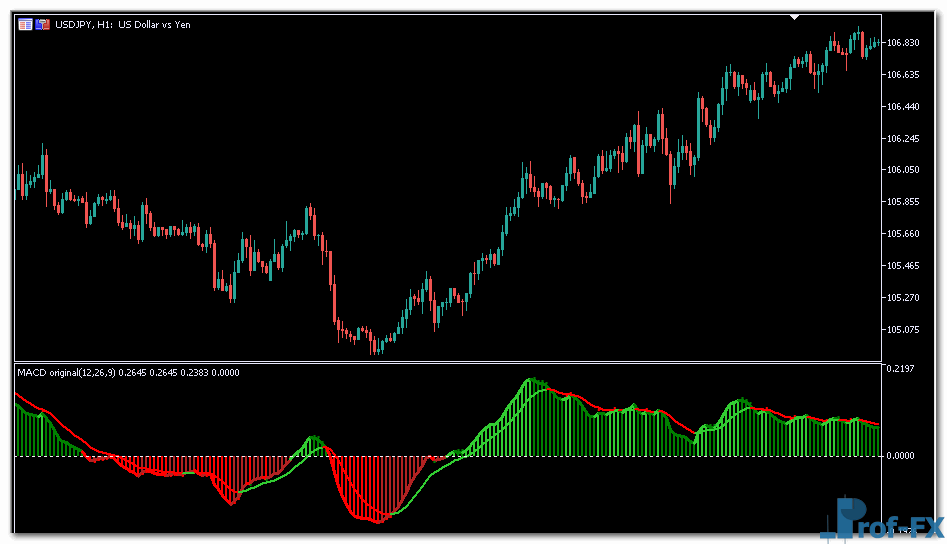Click the 105.270 price scale label
Image resolution: width=947 pixels, height=544 pixels.
[x=903, y=298]
